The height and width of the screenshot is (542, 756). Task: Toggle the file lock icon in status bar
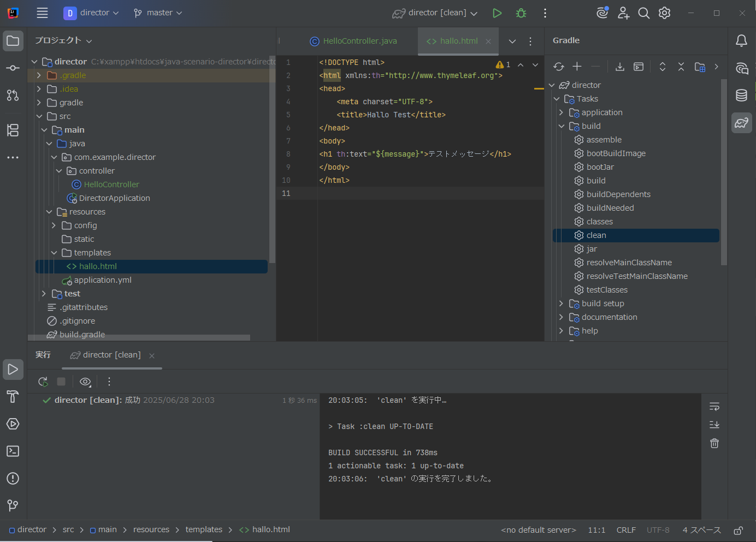737,529
